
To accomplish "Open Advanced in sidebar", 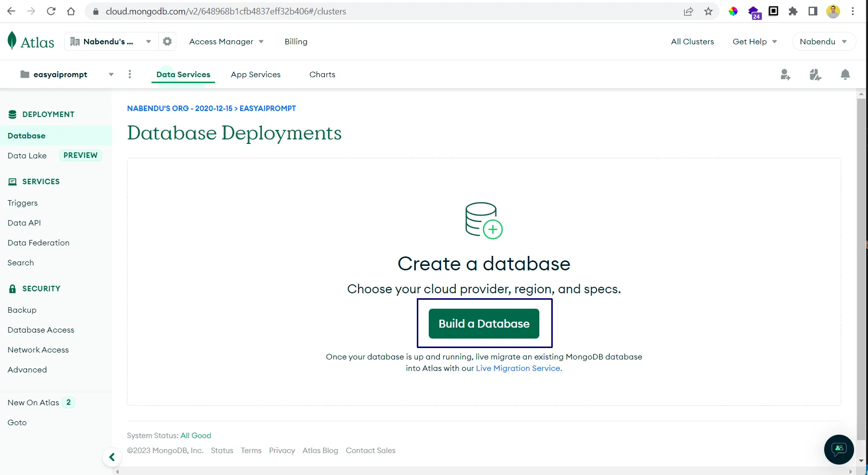I will 27,369.
